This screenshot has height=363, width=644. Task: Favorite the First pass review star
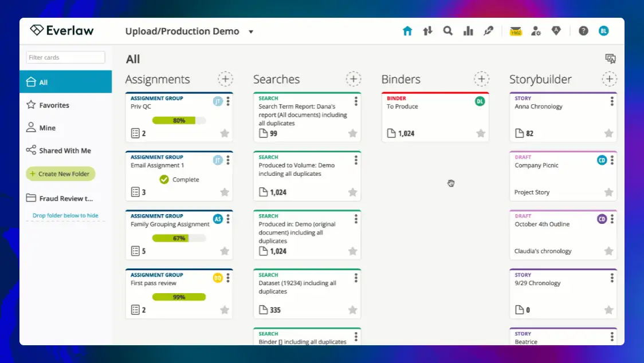225,310
